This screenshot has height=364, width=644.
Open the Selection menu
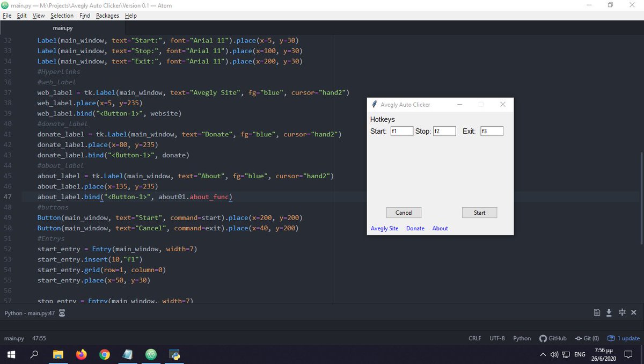coord(62,16)
